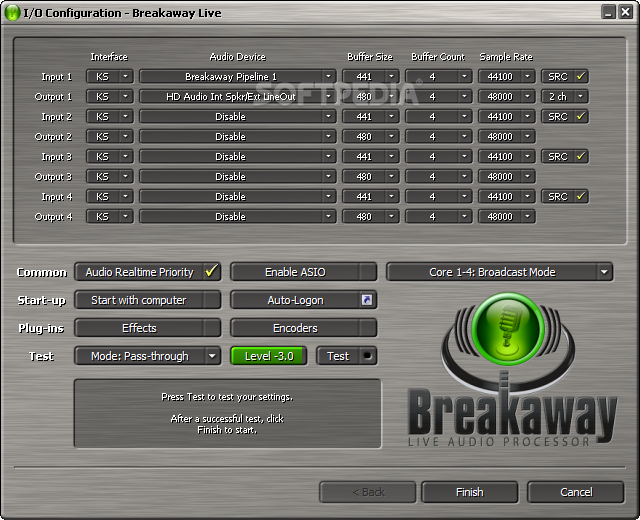640x520 pixels.
Task: Minimize the I/O Configuration window
Action: coord(608,11)
